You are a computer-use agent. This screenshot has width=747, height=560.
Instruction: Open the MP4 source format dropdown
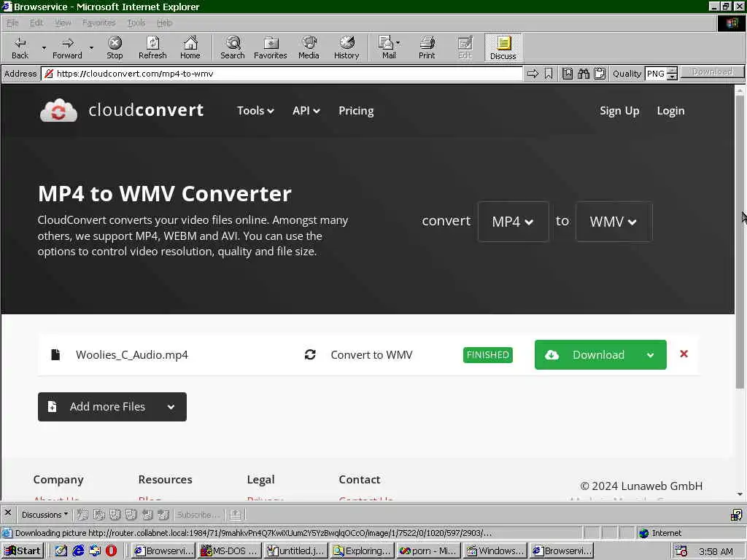pyautogui.click(x=513, y=222)
